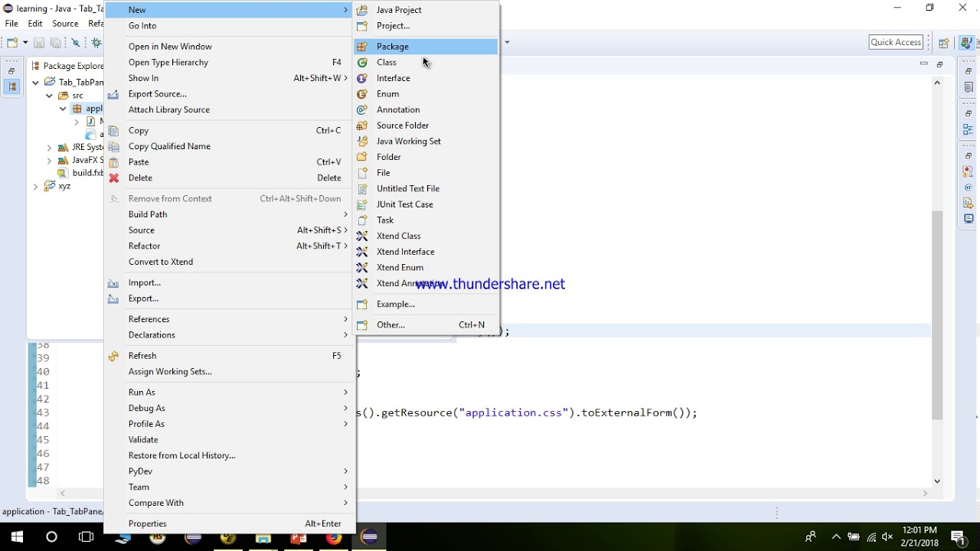The width and height of the screenshot is (980, 551).
Task: Refresh the selected package
Action: (x=229, y=356)
